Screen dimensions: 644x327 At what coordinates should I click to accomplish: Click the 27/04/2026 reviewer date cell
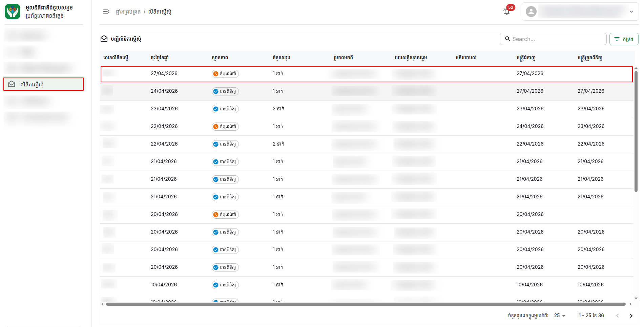[591, 91]
